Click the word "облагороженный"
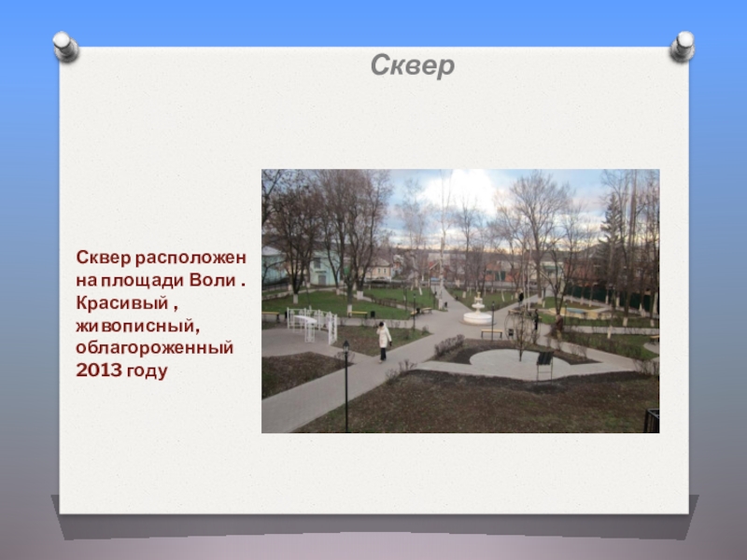747x560 pixels. pos(155,347)
